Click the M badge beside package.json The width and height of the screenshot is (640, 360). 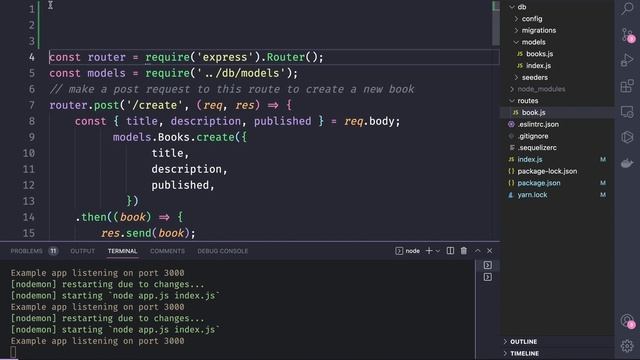tap(602, 183)
